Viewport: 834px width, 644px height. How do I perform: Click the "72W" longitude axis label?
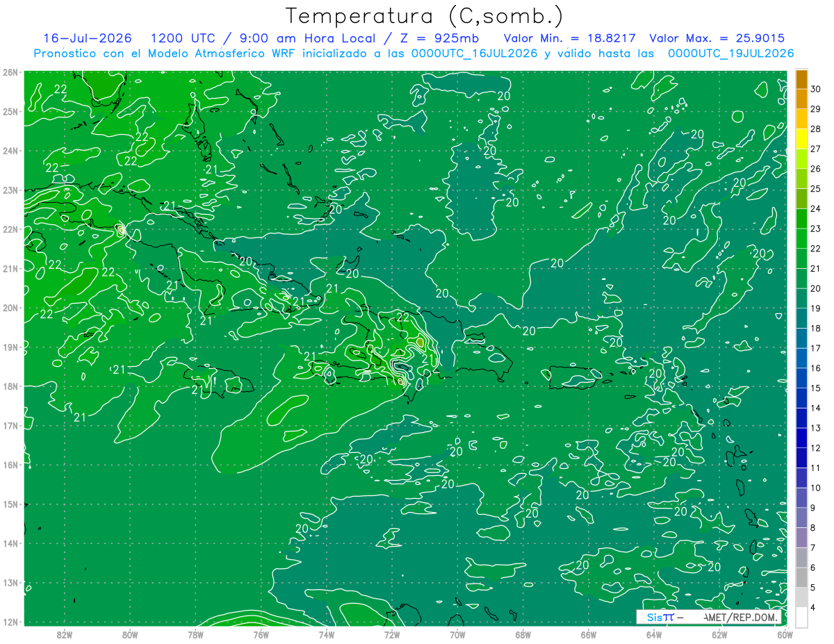[x=392, y=635]
